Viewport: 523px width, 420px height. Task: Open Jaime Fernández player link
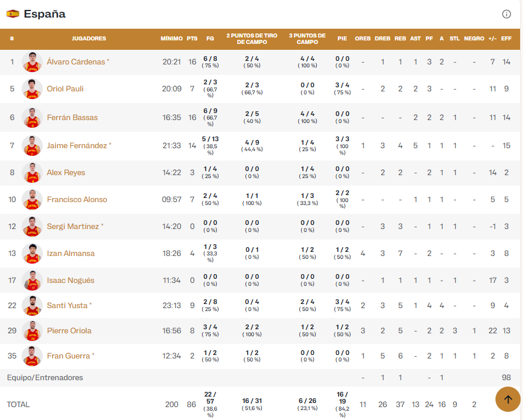click(77, 146)
